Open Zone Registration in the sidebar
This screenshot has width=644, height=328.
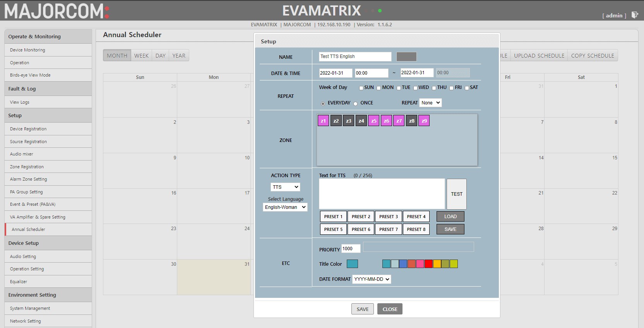click(27, 167)
